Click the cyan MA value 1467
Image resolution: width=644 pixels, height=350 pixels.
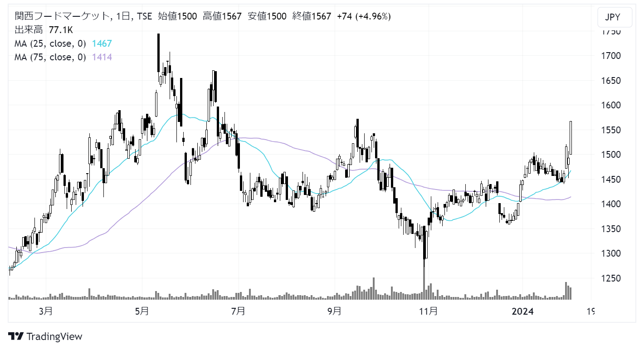(102, 44)
